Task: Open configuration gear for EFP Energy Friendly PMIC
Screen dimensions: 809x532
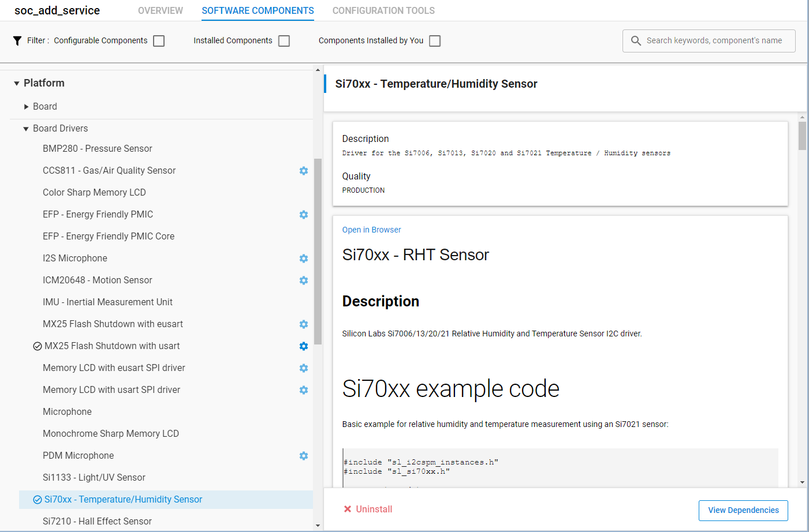Action: (304, 215)
